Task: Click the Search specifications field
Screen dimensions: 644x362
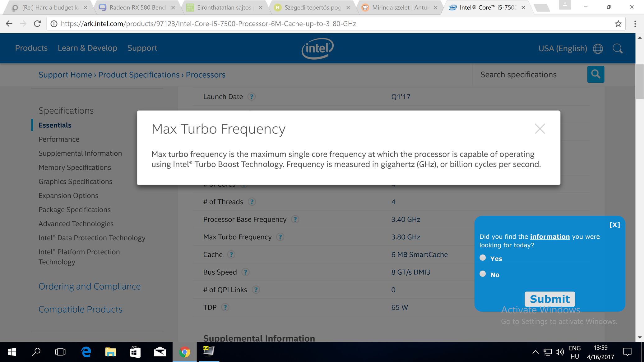Action: (530, 75)
